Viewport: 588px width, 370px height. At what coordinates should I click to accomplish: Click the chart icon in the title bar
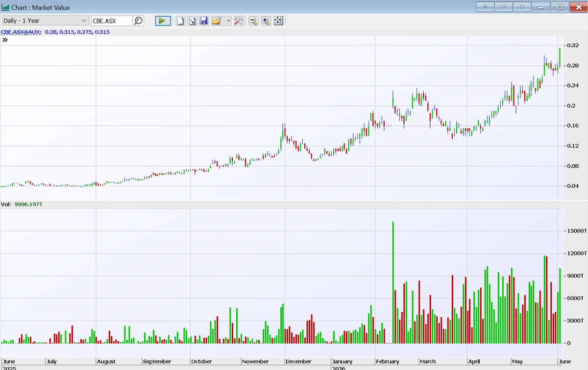pyautogui.click(x=6, y=7)
